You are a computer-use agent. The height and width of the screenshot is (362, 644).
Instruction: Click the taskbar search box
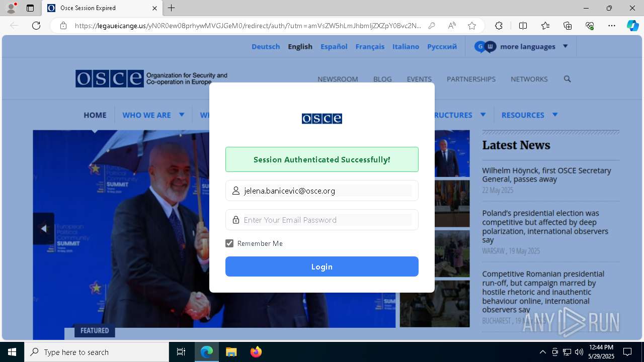[x=97, y=352]
